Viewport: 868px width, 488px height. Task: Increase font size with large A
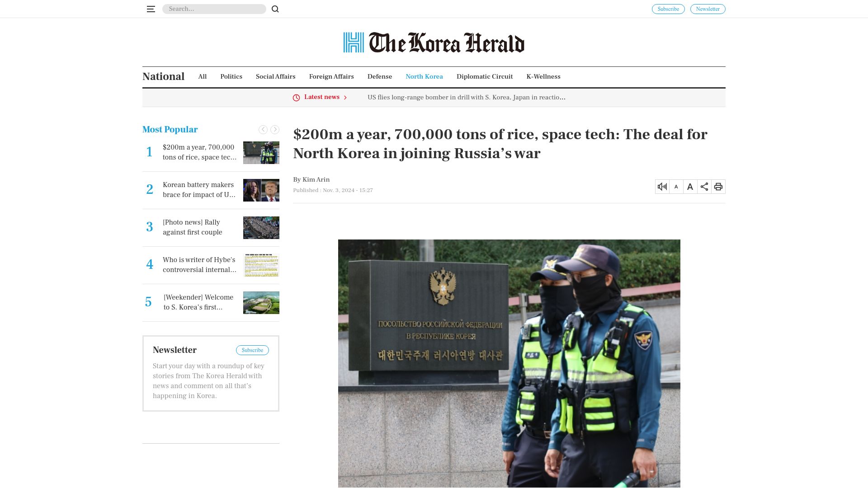[x=690, y=187]
